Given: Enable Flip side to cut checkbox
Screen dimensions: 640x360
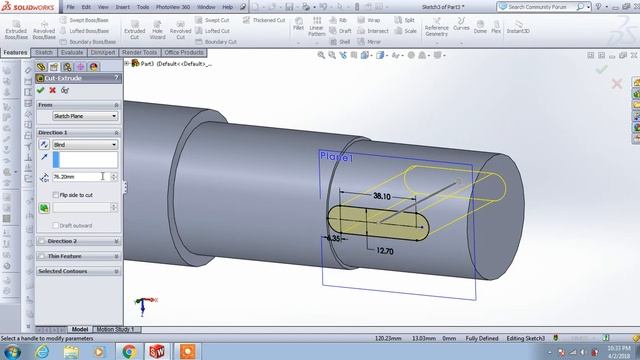Looking at the screenshot, I should click(x=56, y=195).
